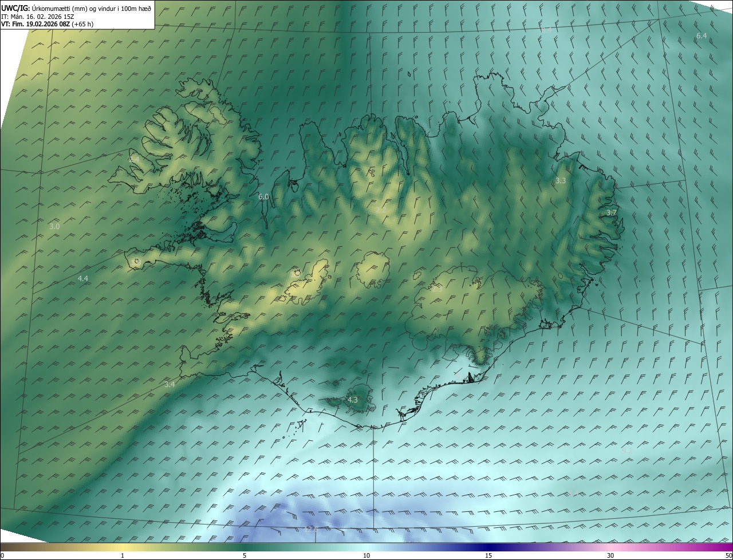The width and height of the screenshot is (733, 560).
Task: Click the 0 tick label on the color scale
Action: point(2,555)
